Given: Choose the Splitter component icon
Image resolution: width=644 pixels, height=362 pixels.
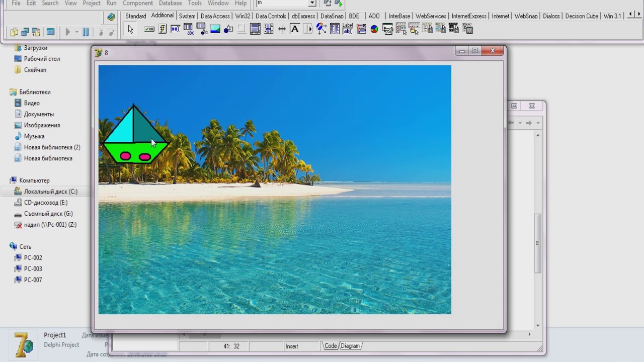Looking at the screenshot, I should point(282,29).
